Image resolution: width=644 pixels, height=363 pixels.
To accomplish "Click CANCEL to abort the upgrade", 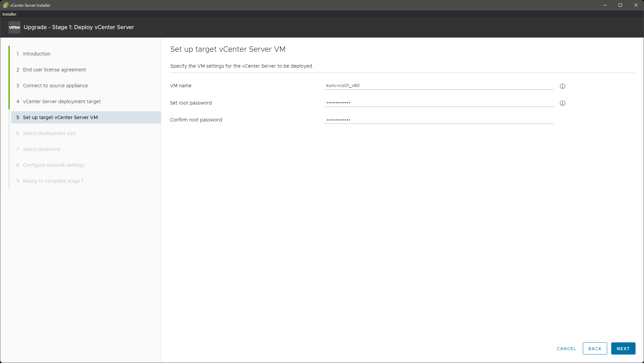I will (x=566, y=348).
